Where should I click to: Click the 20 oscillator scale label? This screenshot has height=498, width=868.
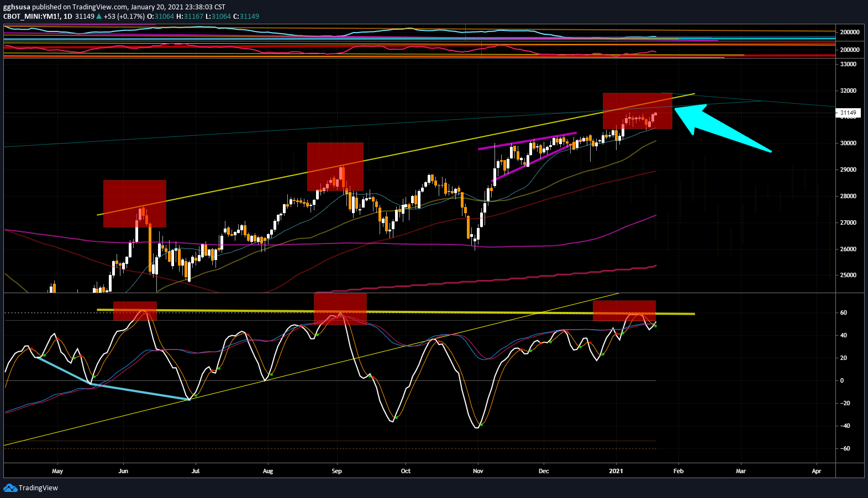coord(844,358)
